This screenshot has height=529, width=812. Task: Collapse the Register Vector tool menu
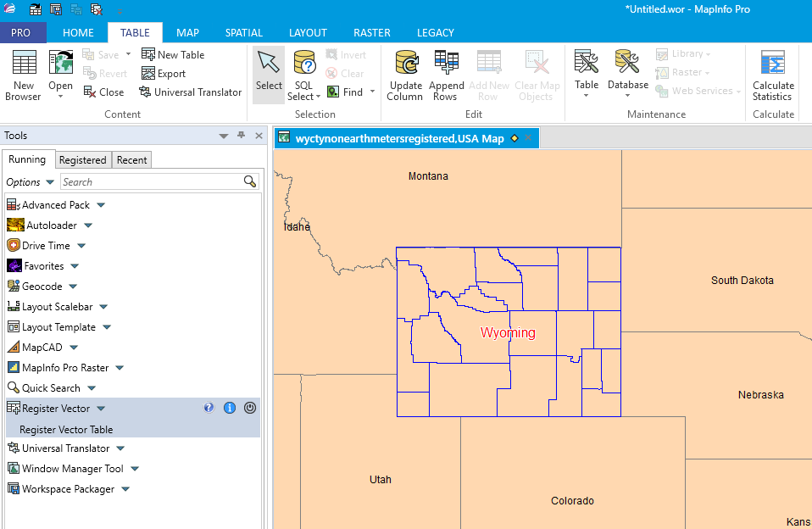(101, 409)
